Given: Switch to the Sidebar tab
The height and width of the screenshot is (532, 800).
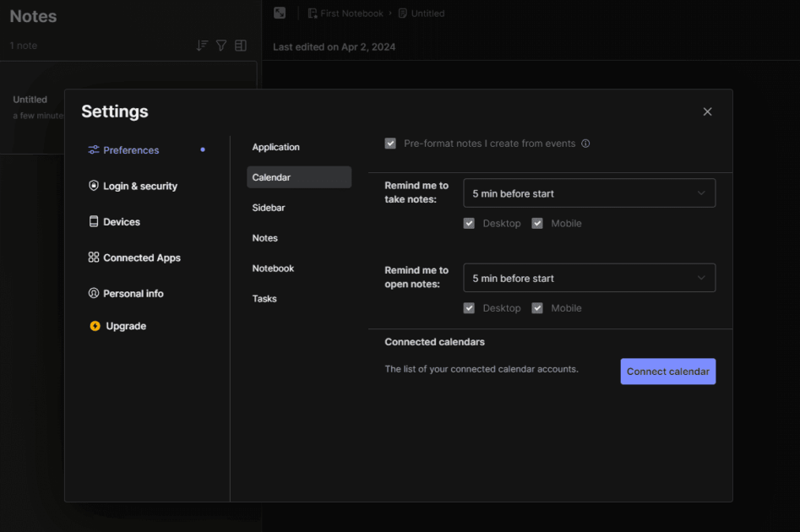Looking at the screenshot, I should pos(269,208).
